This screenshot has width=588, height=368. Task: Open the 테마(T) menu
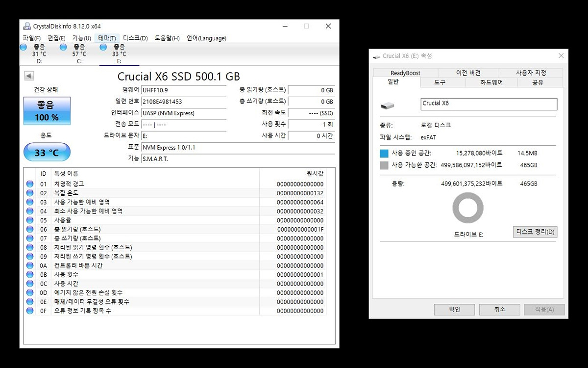pyautogui.click(x=107, y=38)
